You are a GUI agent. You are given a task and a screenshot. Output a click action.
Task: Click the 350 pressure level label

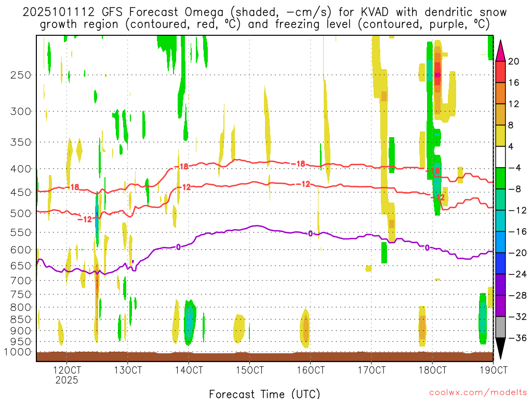pyautogui.click(x=21, y=142)
